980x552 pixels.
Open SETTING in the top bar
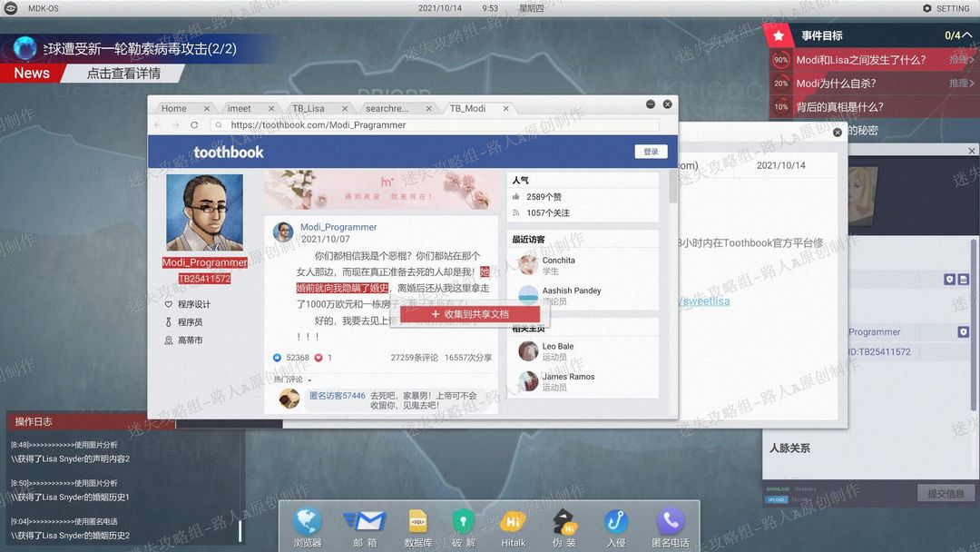[946, 8]
